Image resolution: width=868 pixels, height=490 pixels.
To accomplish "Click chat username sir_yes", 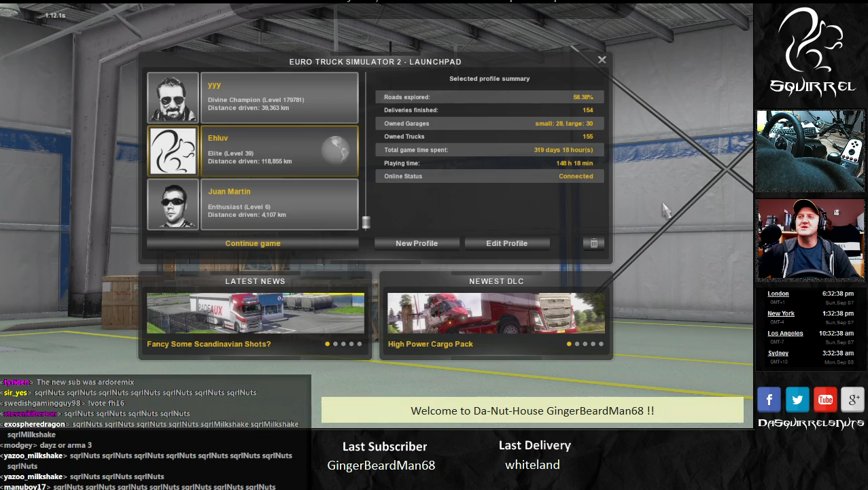I will click(x=17, y=393).
